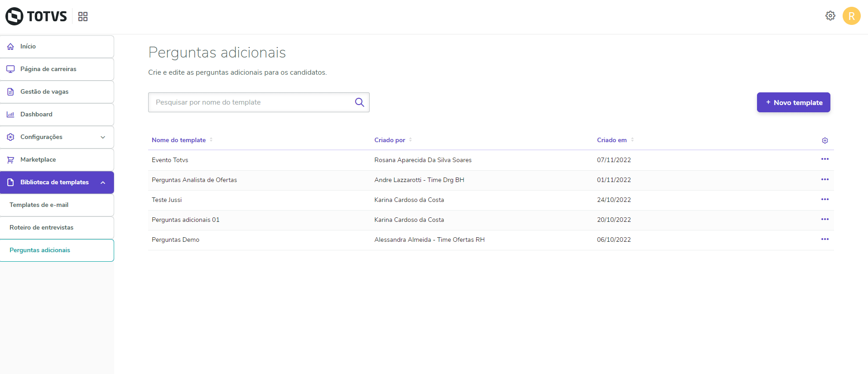Open table column settings gear
The height and width of the screenshot is (374, 868).
pyautogui.click(x=825, y=140)
